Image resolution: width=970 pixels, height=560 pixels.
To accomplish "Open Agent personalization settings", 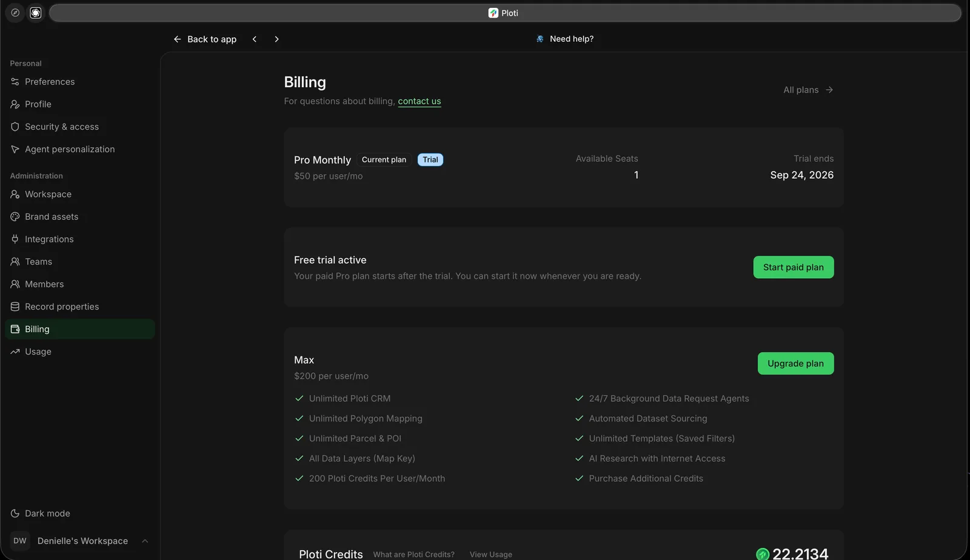I will pyautogui.click(x=80, y=149).
